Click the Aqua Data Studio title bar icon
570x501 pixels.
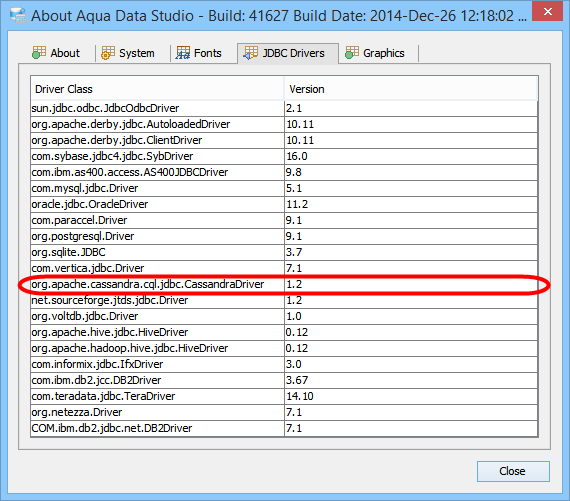(18, 15)
